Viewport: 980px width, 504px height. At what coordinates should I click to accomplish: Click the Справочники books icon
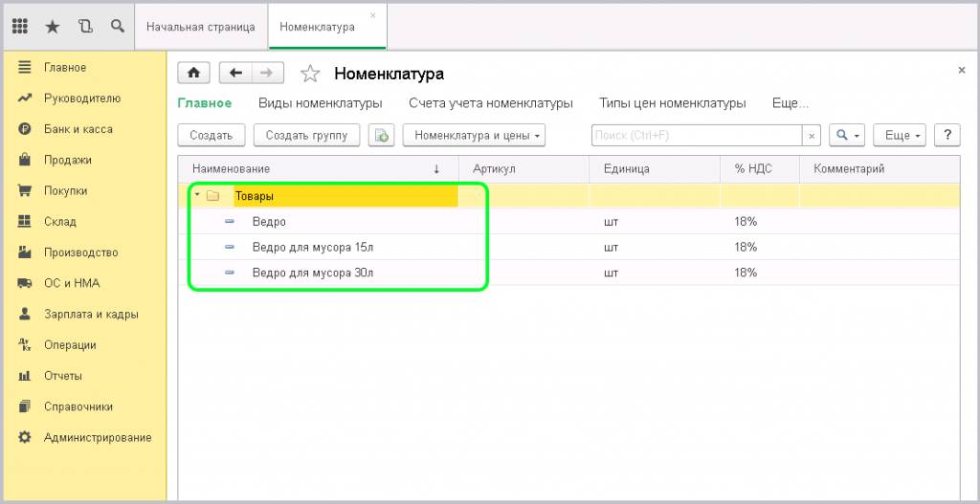(x=24, y=406)
